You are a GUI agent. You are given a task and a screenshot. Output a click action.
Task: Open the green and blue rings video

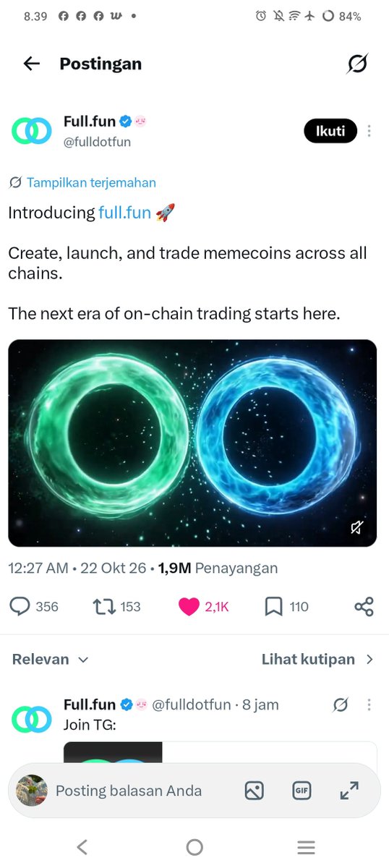tap(192, 443)
